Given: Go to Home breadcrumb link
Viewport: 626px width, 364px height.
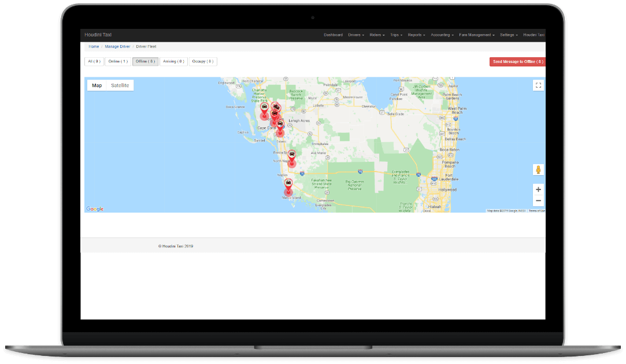Looking at the screenshot, I should tap(94, 47).
